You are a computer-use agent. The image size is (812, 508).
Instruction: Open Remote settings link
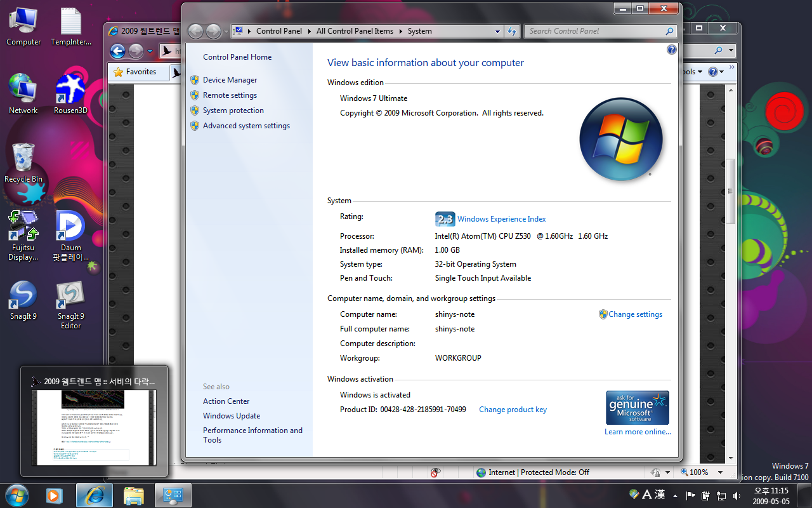pyautogui.click(x=230, y=95)
